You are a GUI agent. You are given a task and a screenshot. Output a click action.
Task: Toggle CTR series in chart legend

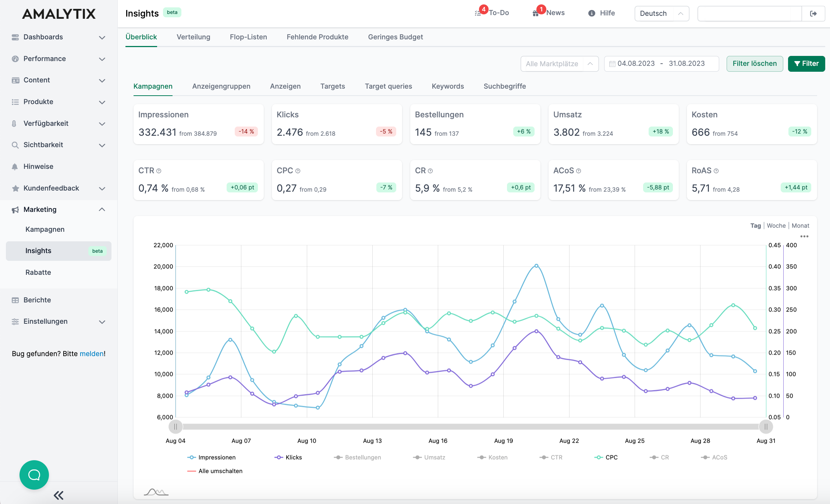click(x=551, y=458)
